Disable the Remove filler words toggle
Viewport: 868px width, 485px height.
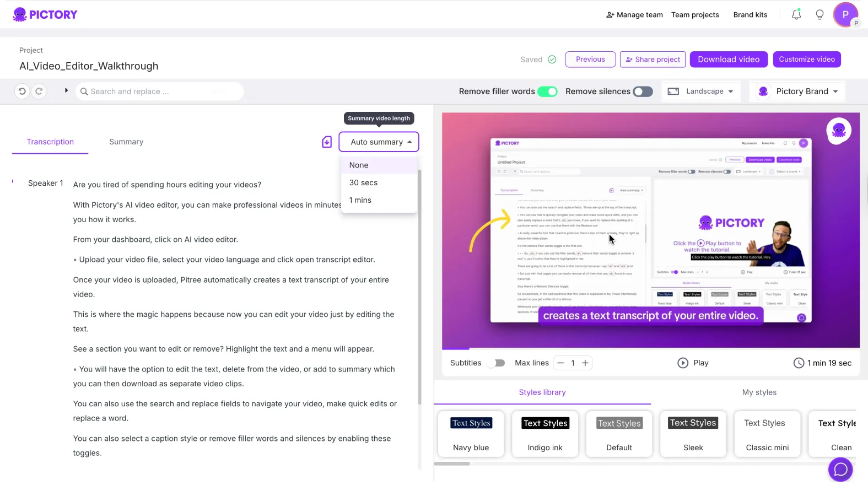[547, 91]
